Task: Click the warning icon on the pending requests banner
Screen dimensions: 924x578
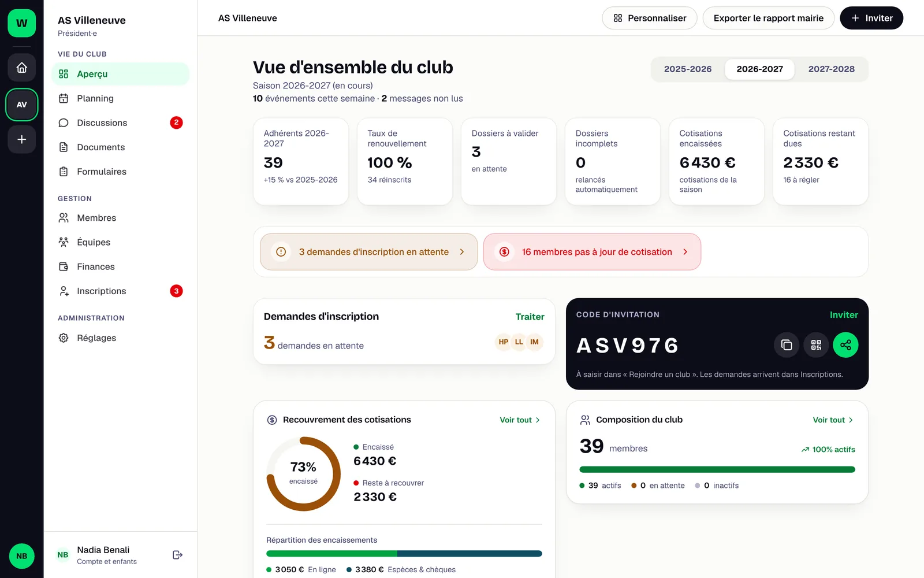Action: (281, 252)
